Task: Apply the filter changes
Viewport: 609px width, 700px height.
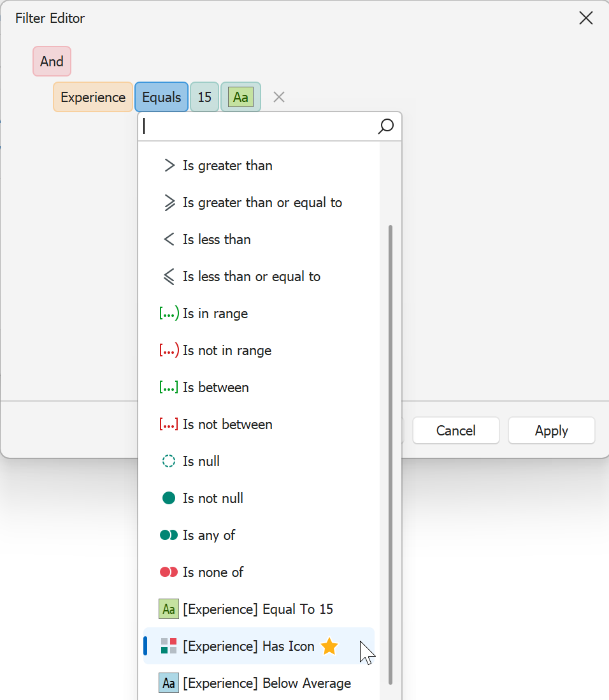Action: 551,430
